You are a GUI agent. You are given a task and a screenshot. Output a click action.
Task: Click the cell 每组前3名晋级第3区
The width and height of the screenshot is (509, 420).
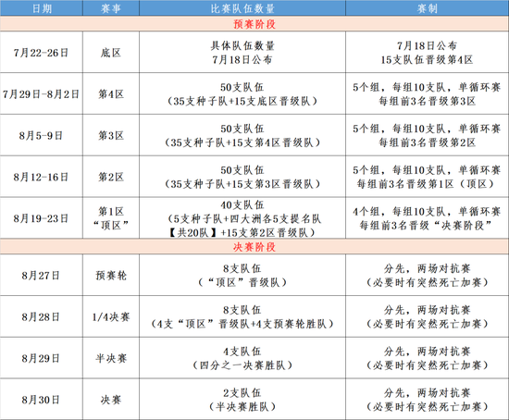428,93
